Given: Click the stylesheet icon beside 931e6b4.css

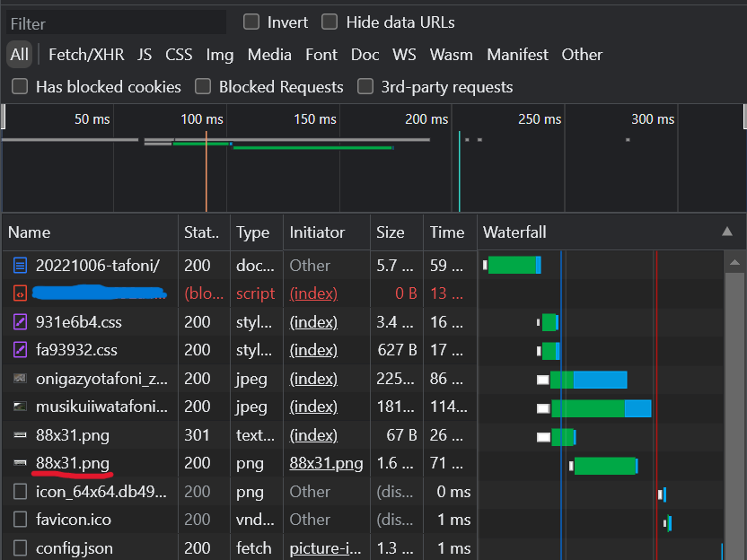Looking at the screenshot, I should pyautogui.click(x=20, y=322).
